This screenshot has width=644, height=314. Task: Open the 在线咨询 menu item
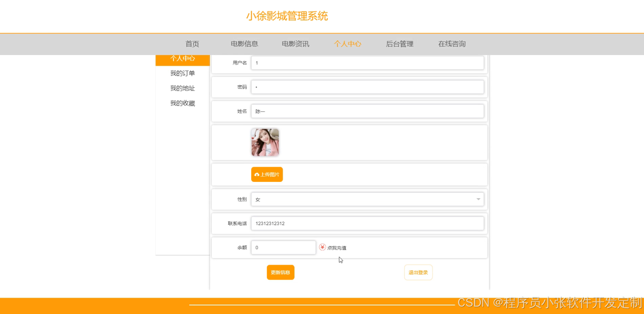[452, 44]
